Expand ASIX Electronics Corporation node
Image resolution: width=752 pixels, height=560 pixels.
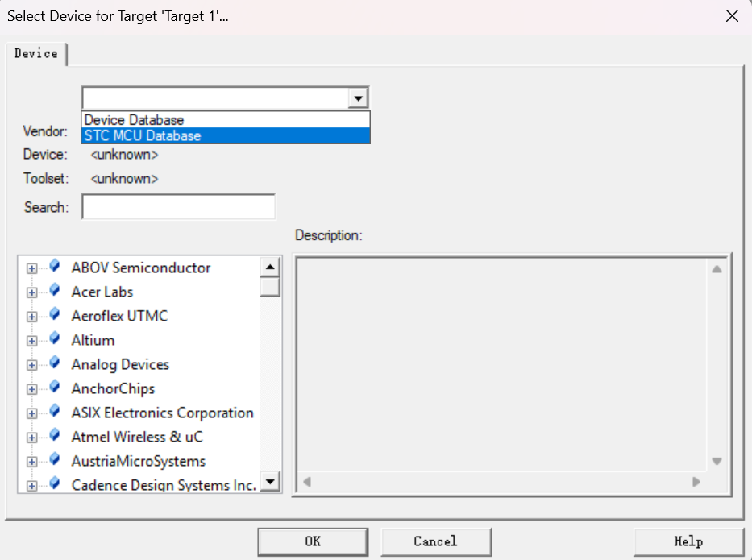tap(31, 413)
